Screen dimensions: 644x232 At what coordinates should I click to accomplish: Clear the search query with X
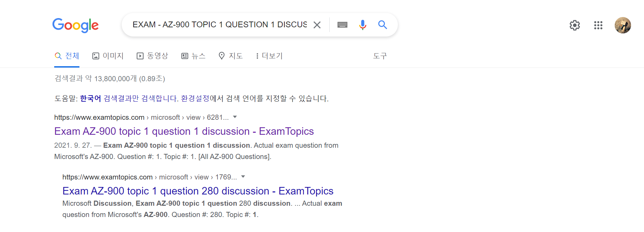317,25
